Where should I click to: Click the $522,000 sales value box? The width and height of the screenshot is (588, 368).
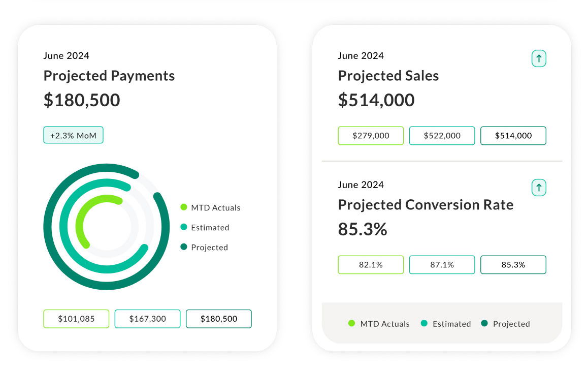click(442, 136)
